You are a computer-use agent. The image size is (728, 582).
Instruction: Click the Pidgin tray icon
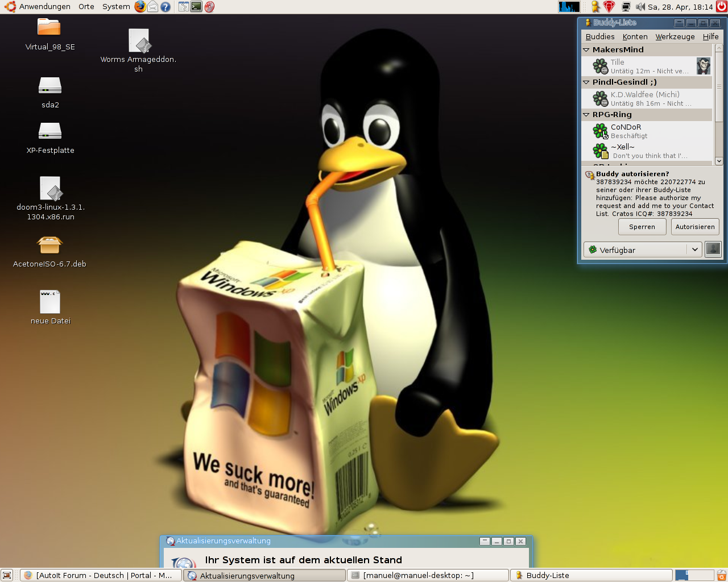[595, 7]
